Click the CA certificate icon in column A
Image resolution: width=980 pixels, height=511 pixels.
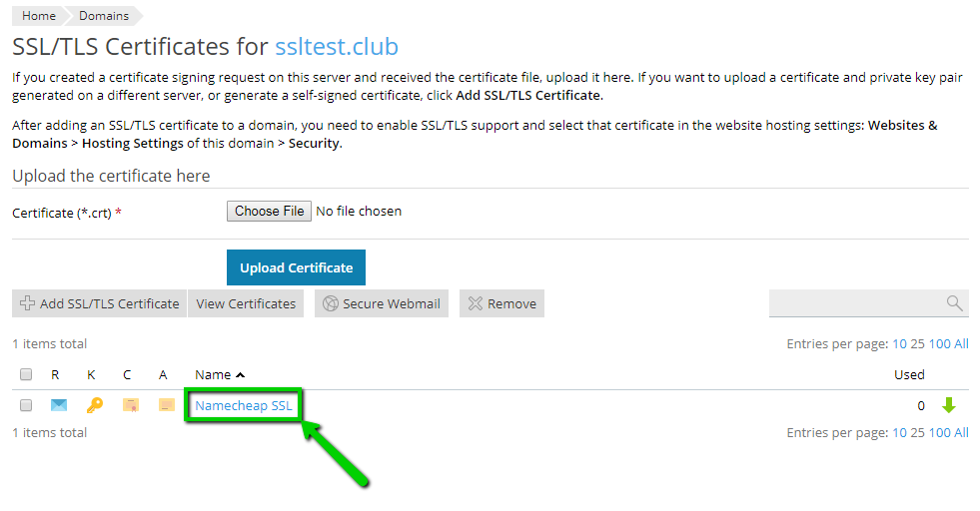click(166, 405)
